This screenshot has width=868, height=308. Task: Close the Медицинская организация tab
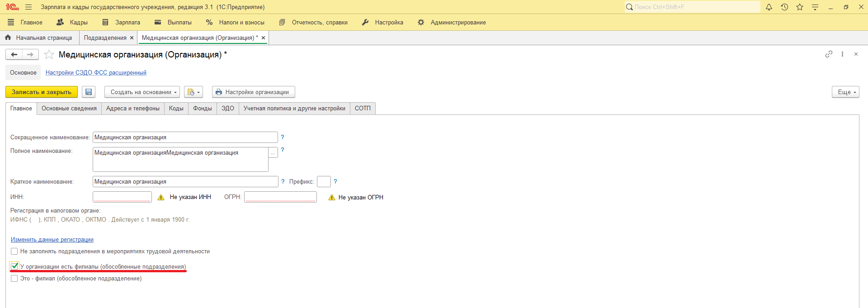(263, 38)
